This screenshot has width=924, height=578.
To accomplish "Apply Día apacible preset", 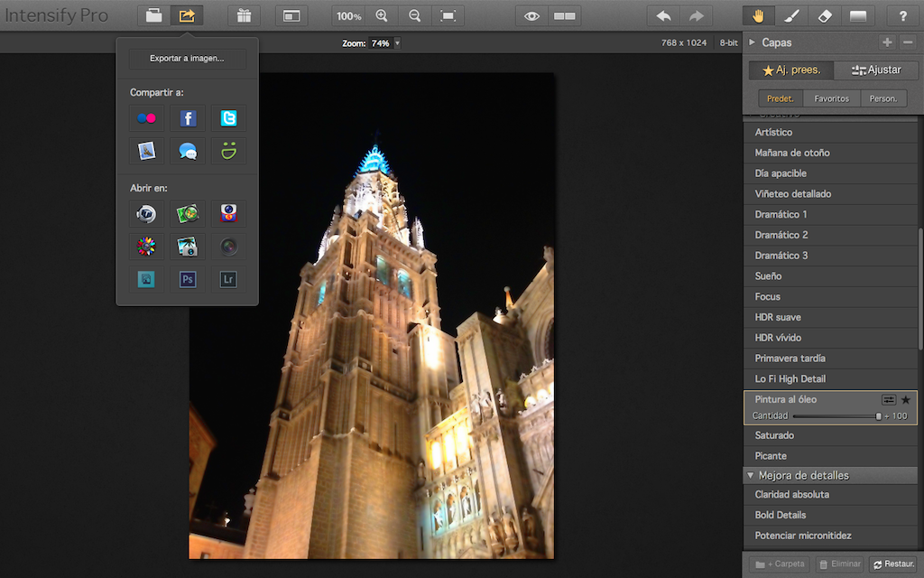I will 830,173.
